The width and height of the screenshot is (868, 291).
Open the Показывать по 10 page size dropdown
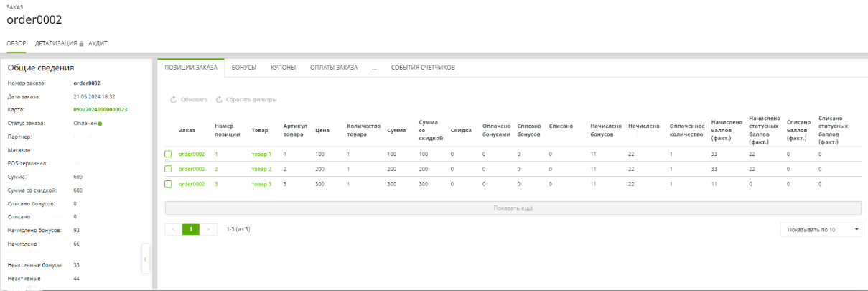(x=821, y=230)
